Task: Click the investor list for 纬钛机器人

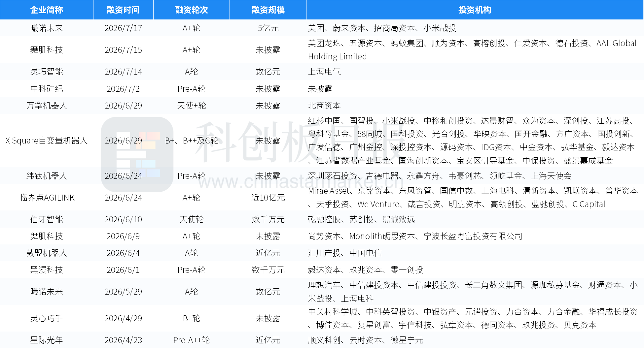Action: click(x=440, y=176)
